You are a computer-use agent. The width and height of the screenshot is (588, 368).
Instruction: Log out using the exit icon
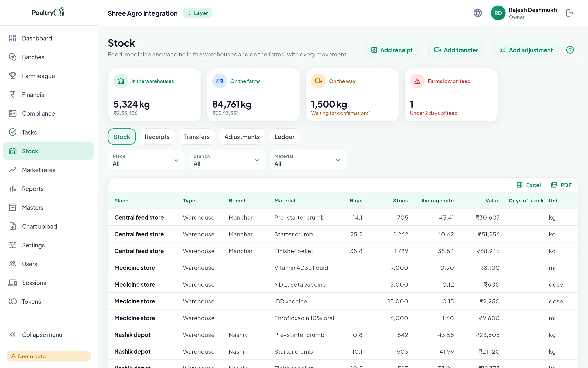coord(570,13)
